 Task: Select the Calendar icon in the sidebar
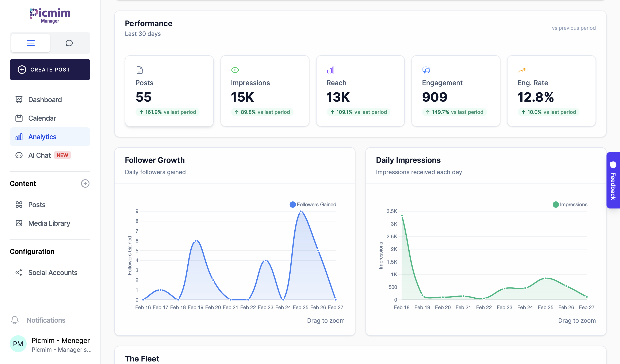[x=19, y=118]
